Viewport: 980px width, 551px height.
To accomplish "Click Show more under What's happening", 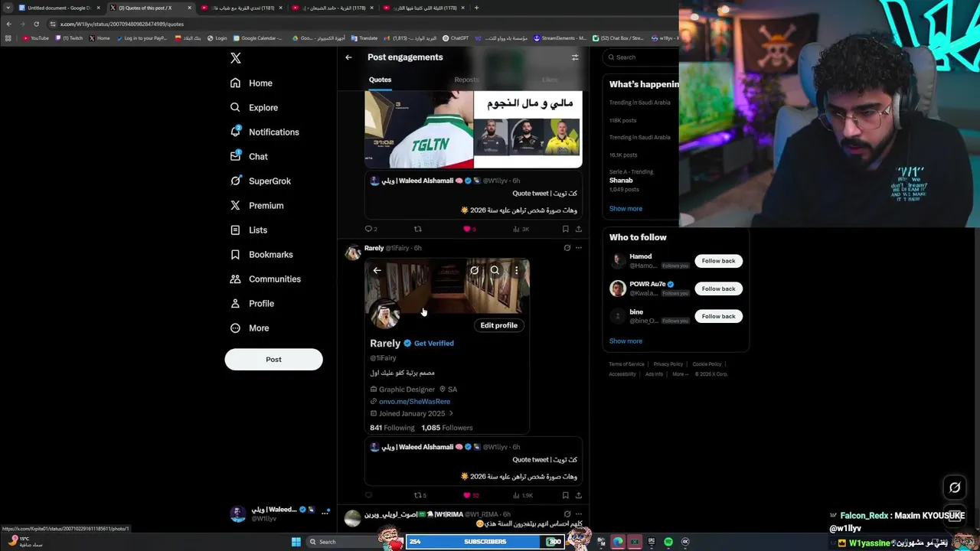I will 626,208.
